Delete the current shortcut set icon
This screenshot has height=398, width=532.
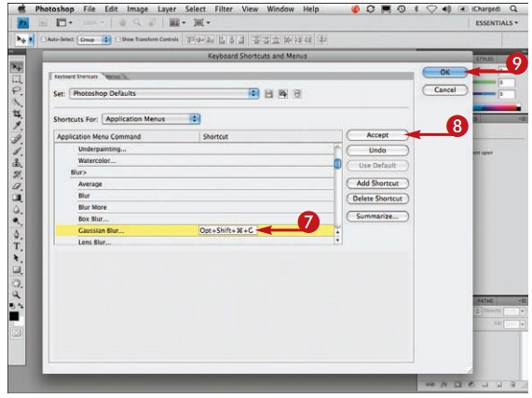click(x=297, y=94)
